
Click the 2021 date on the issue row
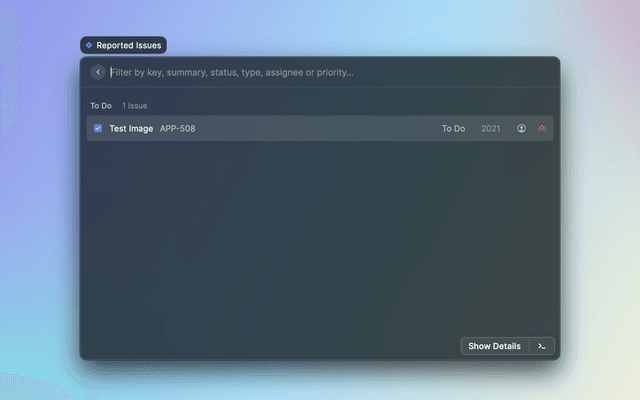click(491, 128)
